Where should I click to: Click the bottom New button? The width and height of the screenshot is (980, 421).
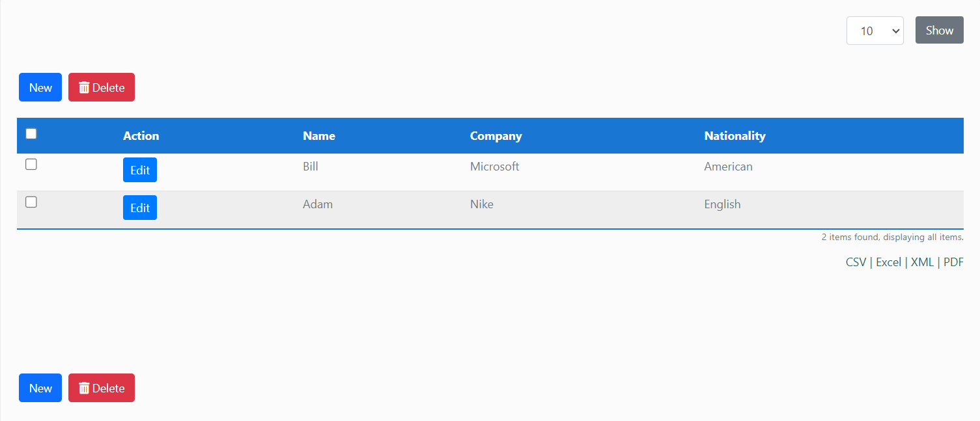pyautogui.click(x=40, y=388)
